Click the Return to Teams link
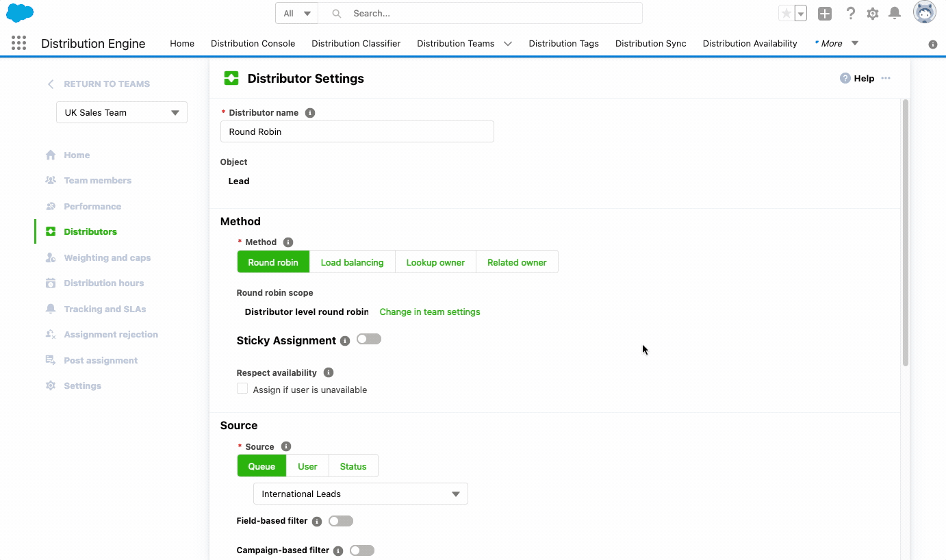Screen dimensions: 946x560 (107, 84)
